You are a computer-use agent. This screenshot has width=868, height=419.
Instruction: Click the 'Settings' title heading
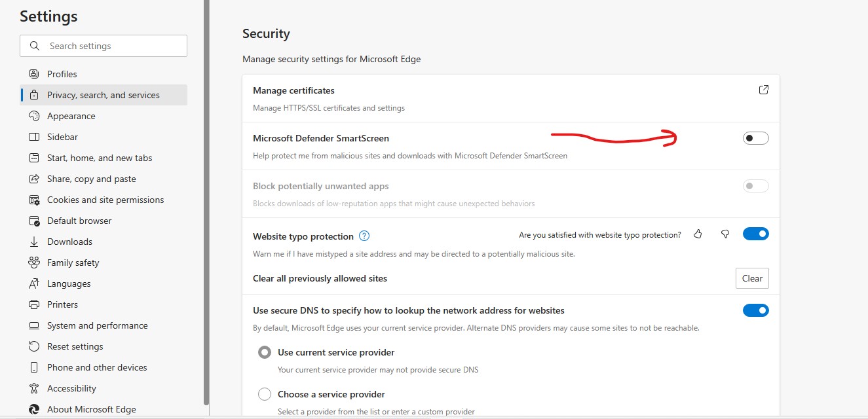click(x=48, y=16)
